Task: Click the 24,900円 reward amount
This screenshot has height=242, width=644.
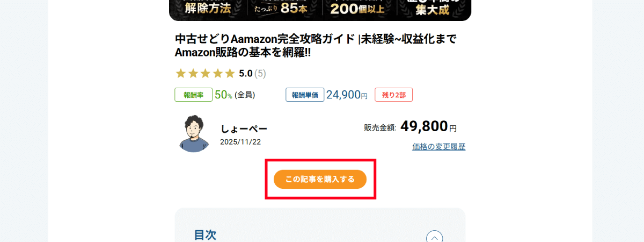Action: [347, 95]
